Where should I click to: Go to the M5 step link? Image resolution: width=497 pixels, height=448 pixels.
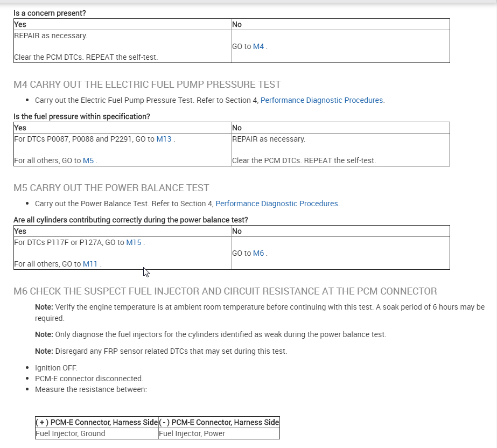[x=88, y=160]
